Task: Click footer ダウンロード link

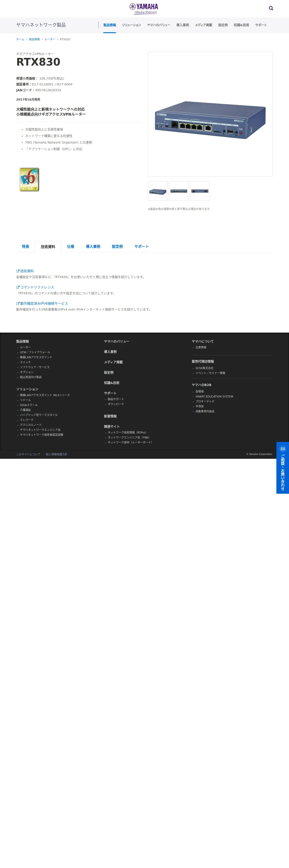Action: [x=116, y=404]
